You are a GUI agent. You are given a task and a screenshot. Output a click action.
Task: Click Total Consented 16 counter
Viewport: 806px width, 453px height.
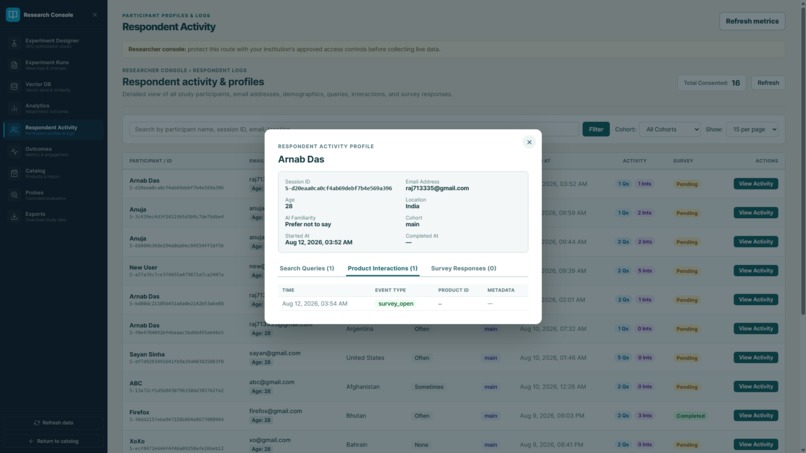tap(711, 83)
